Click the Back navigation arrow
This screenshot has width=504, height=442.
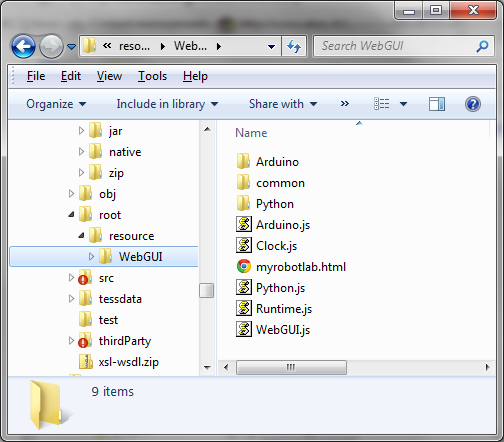point(23,46)
